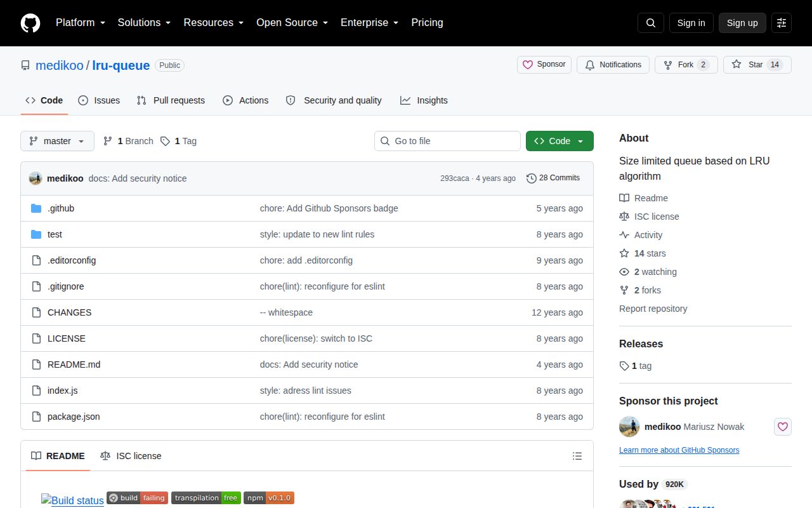Open the green Code dropdown button
This screenshot has height=508, width=812.
pyautogui.click(x=560, y=141)
